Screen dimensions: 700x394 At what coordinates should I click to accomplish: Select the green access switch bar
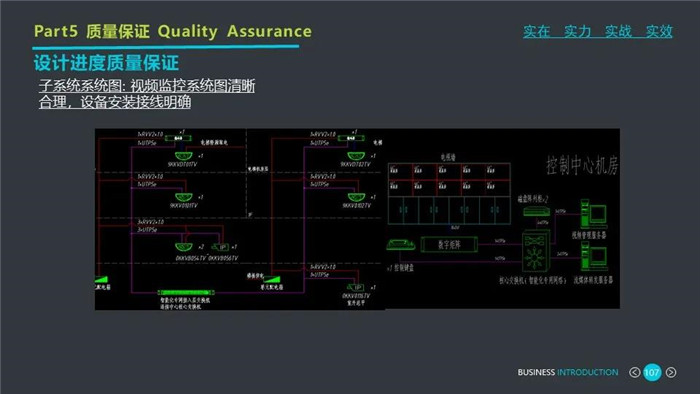(186, 292)
